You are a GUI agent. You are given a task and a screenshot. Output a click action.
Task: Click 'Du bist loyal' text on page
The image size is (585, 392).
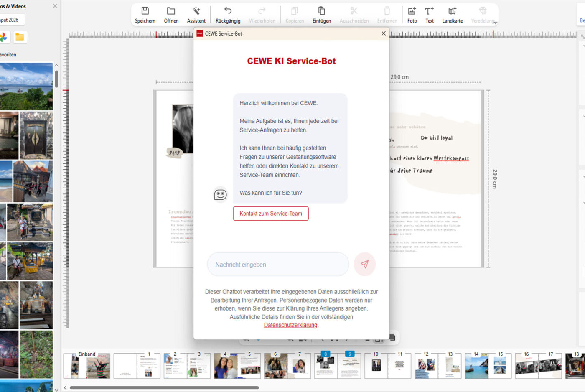point(436,138)
